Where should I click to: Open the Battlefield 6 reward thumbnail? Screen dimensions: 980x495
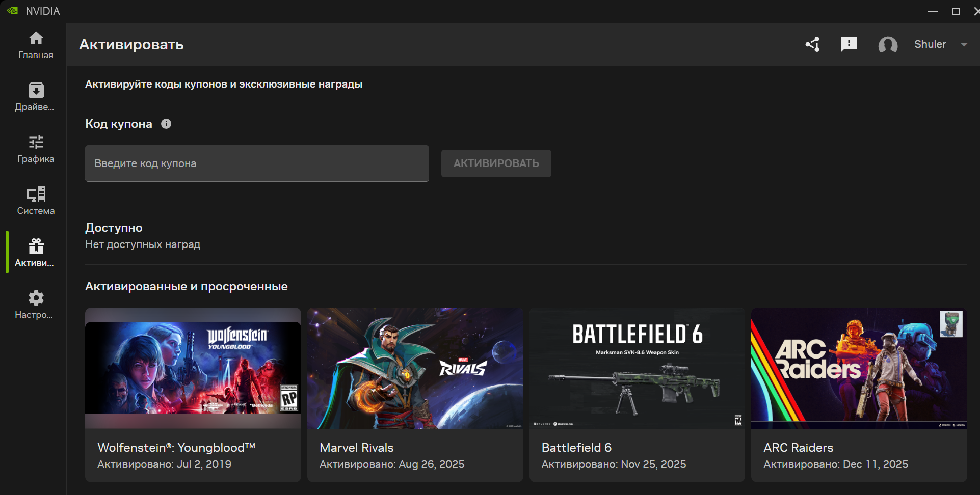coord(637,368)
